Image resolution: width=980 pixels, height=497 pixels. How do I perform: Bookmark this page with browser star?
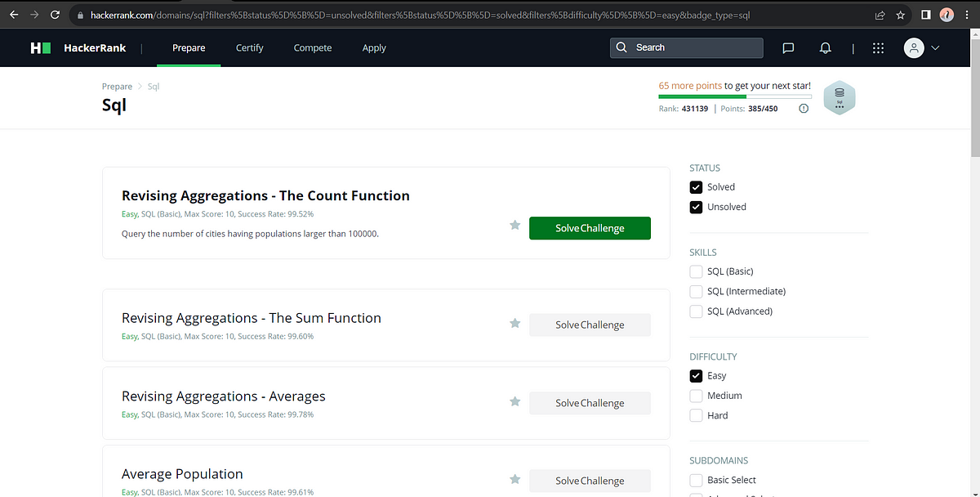900,15
